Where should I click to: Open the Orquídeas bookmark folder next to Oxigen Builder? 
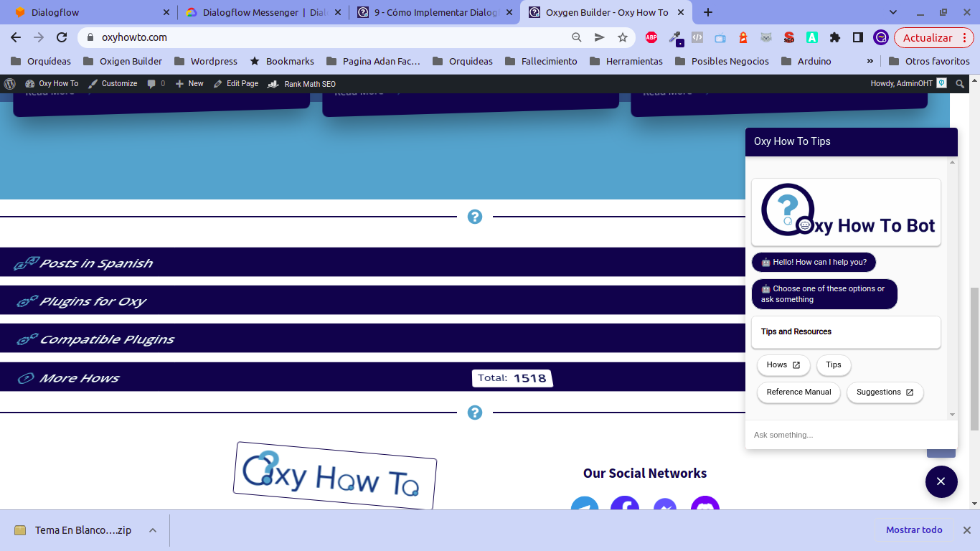point(41,61)
